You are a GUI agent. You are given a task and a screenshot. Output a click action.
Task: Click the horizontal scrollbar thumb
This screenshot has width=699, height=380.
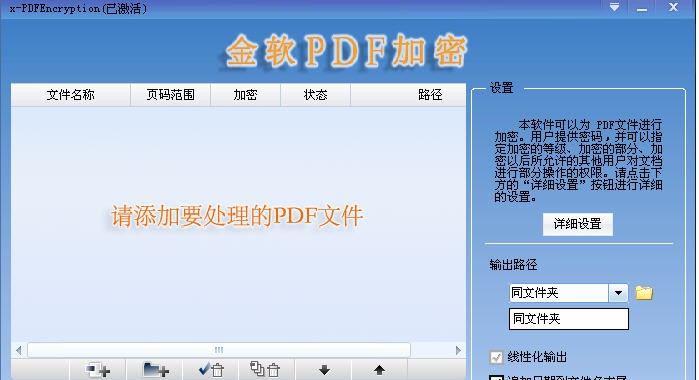click(x=218, y=350)
